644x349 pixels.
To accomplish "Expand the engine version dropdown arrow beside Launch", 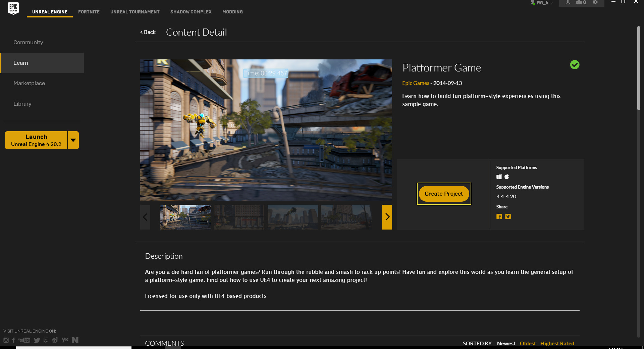I will point(73,140).
